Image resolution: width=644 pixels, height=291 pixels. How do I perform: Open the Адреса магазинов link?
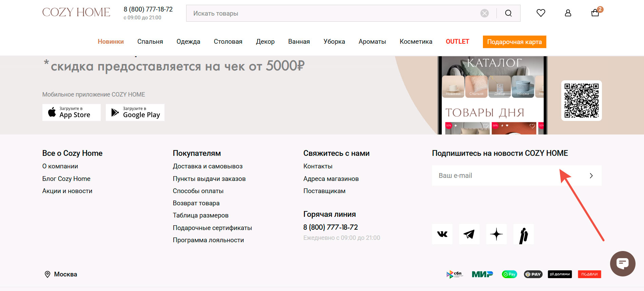click(x=331, y=179)
